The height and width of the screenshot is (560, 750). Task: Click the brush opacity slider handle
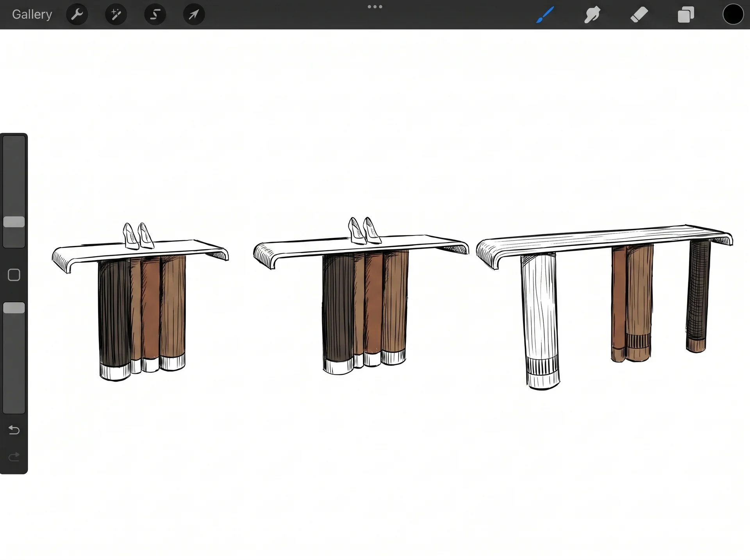point(14,308)
